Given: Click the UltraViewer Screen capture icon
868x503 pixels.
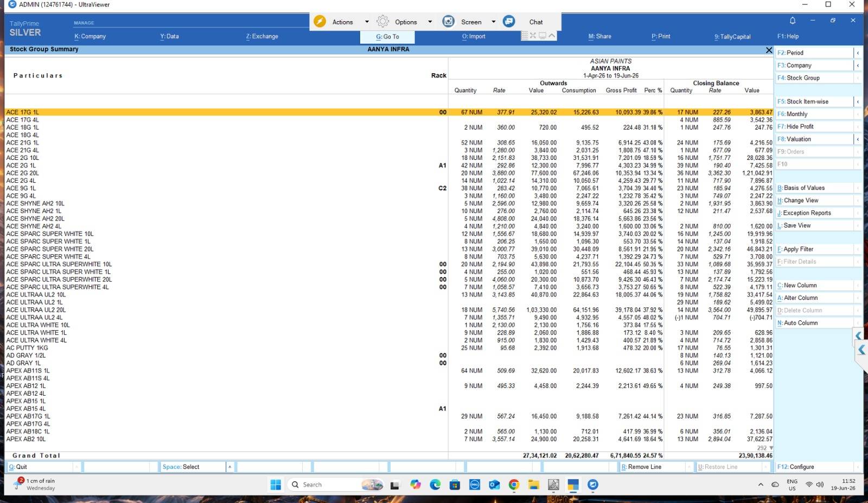Looking at the screenshot, I should (448, 22).
